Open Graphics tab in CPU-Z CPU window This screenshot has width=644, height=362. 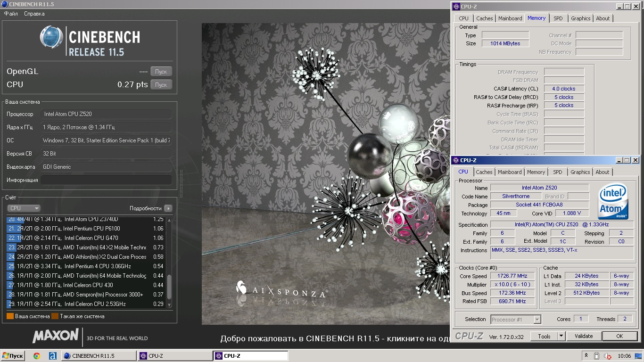click(580, 172)
